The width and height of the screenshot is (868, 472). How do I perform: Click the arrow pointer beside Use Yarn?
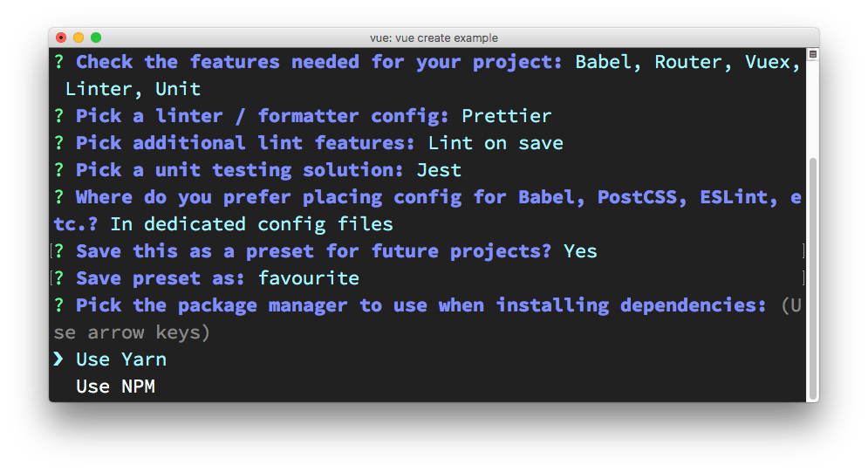coord(58,359)
